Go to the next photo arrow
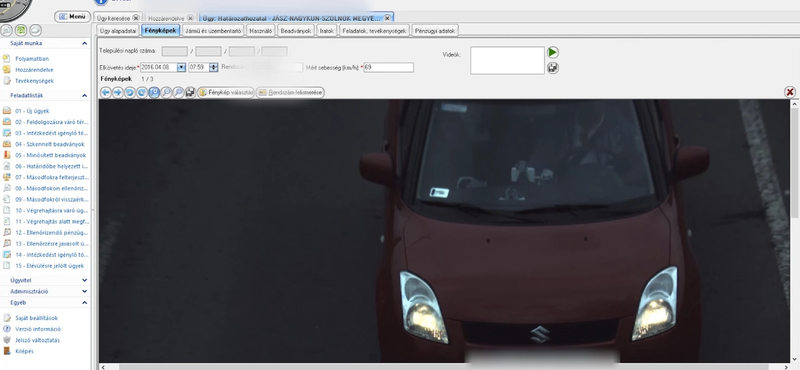This screenshot has height=370, width=800. [x=118, y=92]
